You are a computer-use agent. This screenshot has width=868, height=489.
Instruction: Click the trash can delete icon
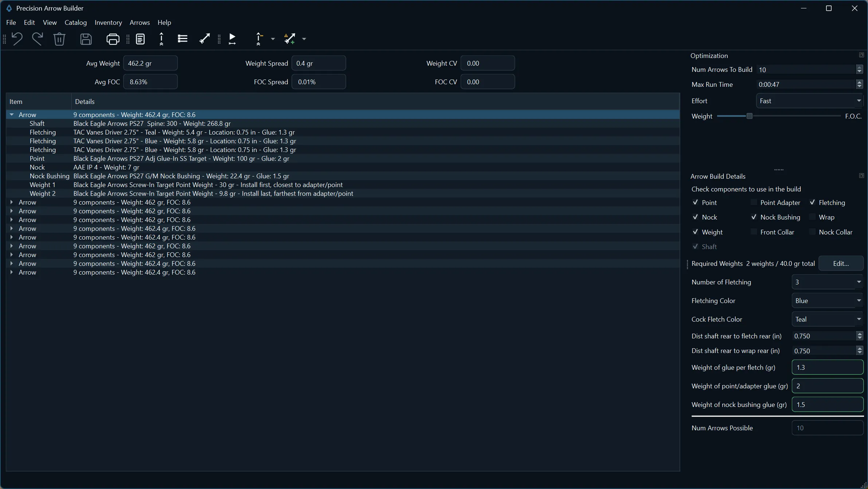[59, 39]
